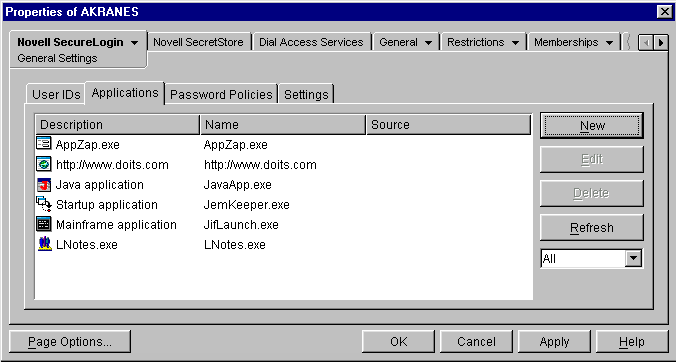Click JifLaunch.exe in the Name column

coord(241,225)
